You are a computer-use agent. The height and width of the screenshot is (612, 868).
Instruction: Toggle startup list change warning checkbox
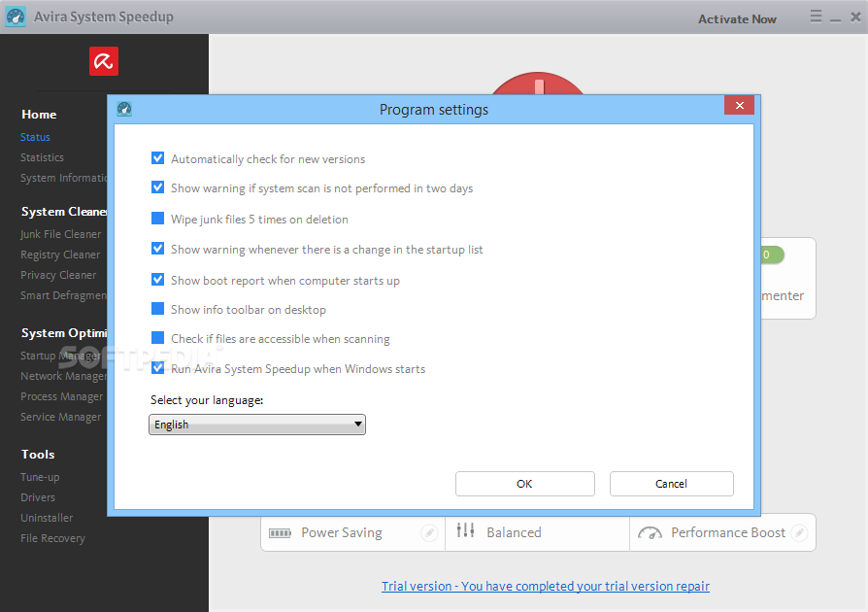point(157,248)
